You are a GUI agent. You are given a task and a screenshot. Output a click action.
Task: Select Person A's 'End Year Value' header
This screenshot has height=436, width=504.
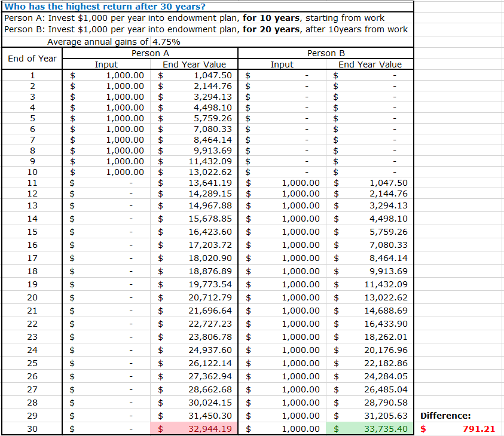[x=193, y=65]
